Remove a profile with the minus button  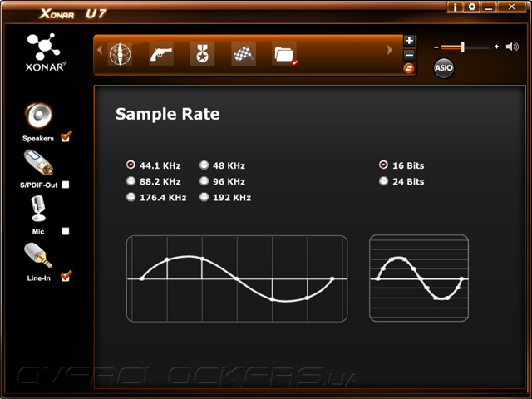click(409, 55)
